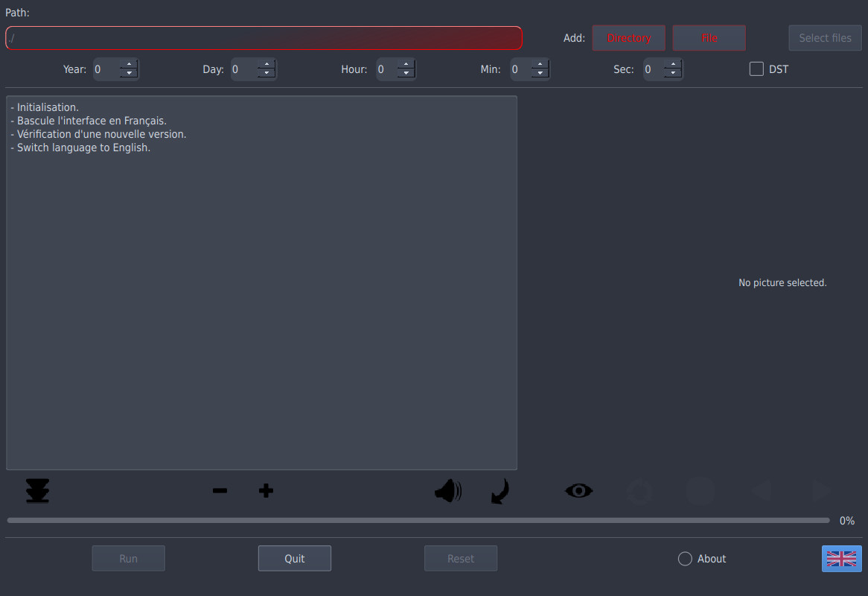868x596 pixels.
Task: Click the curved down-left arrow icon
Action: (x=500, y=491)
